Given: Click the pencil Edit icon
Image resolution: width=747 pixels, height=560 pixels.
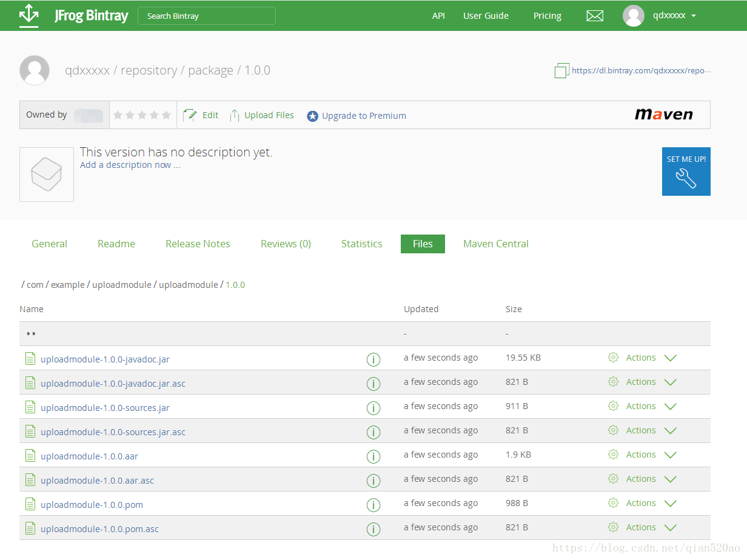Looking at the screenshot, I should coord(190,115).
